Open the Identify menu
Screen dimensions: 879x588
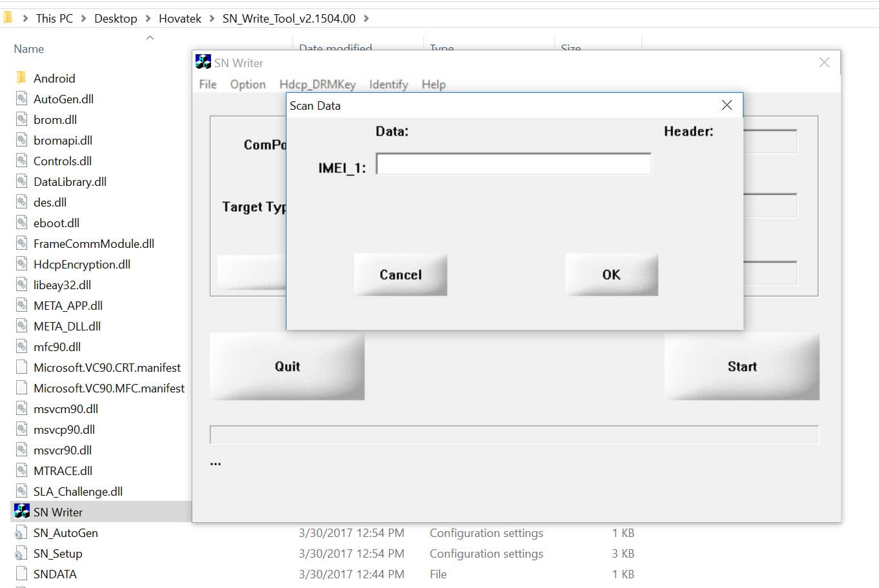click(388, 84)
